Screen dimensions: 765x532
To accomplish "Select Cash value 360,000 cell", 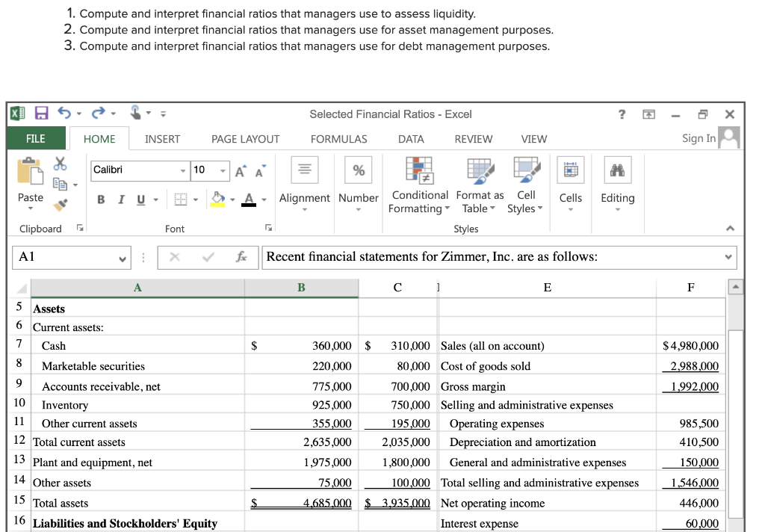I will point(302,345).
